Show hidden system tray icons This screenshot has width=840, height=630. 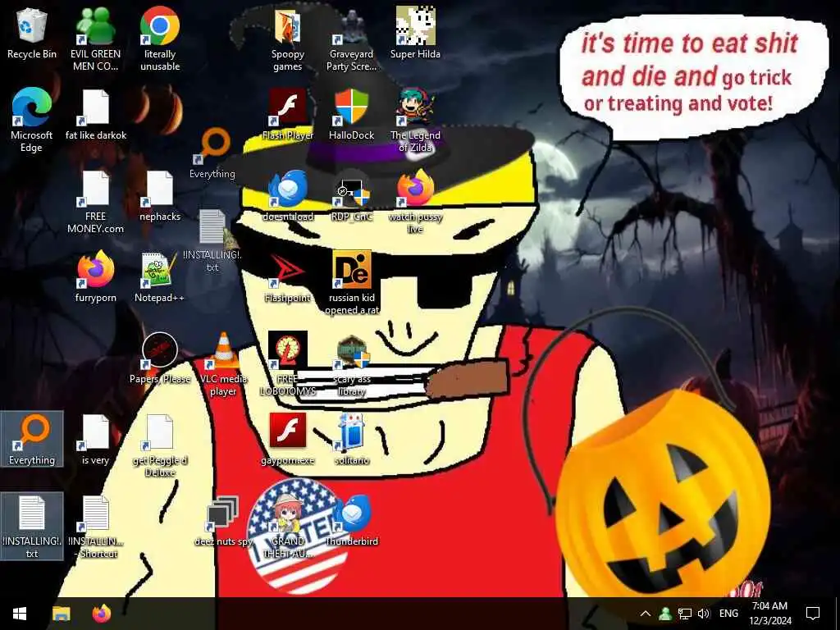pos(646,614)
